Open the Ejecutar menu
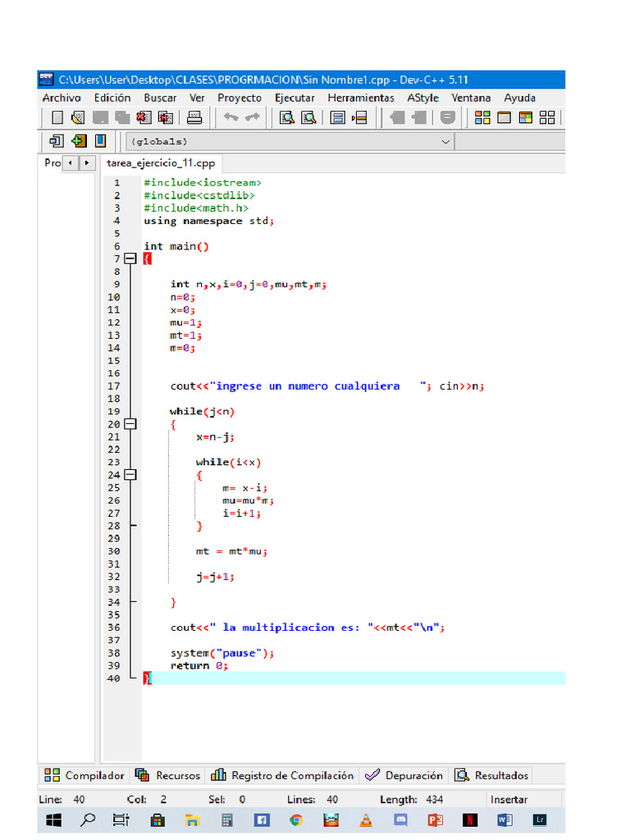This screenshot has width=630, height=840. [294, 98]
